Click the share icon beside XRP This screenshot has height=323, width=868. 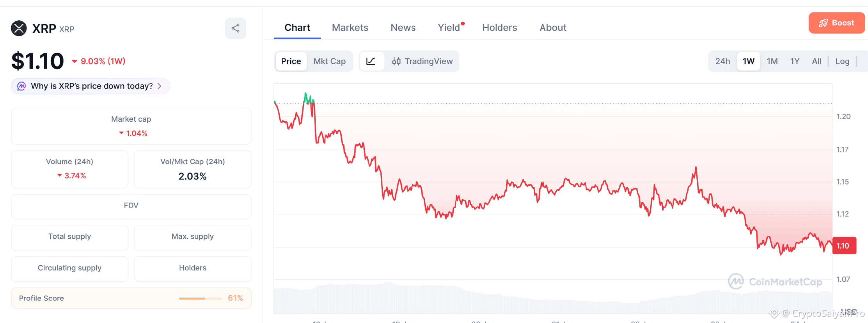pos(235,28)
